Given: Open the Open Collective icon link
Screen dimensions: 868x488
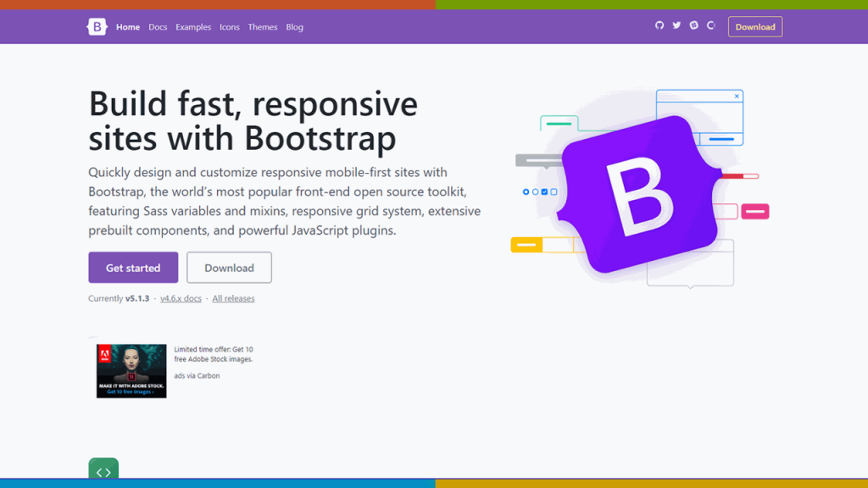Looking at the screenshot, I should pyautogui.click(x=710, y=25).
